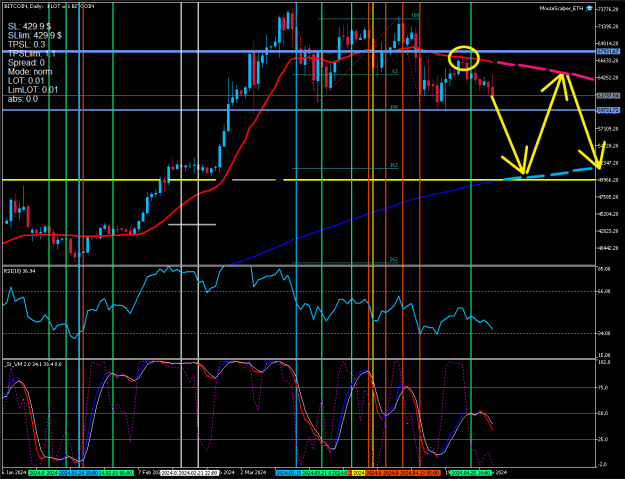The image size is (625, 479).
Task: Click the MouseScalper_ETH expert name
Action: pos(562,8)
